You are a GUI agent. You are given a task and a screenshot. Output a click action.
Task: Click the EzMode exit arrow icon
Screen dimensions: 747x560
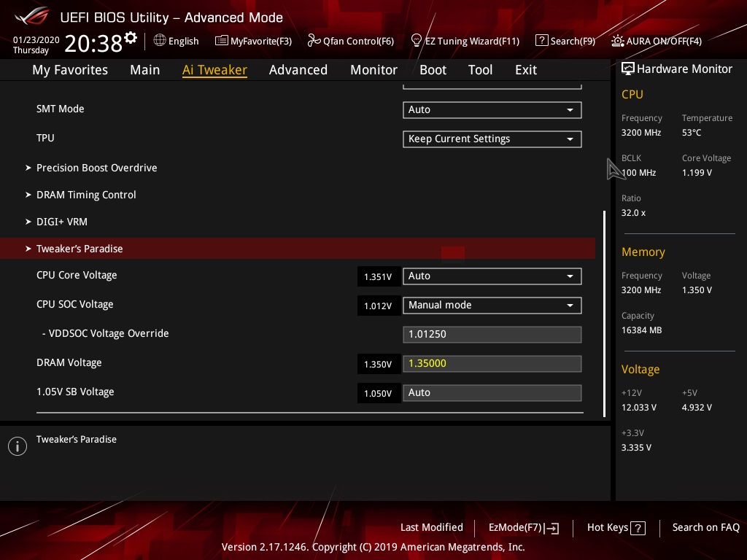[x=551, y=528]
